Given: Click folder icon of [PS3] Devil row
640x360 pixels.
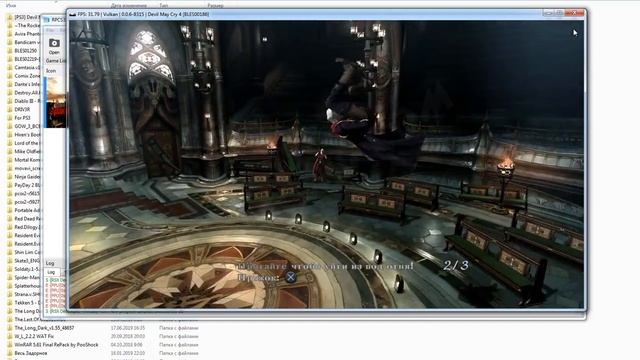Looking at the screenshot, I should coord(9,17).
